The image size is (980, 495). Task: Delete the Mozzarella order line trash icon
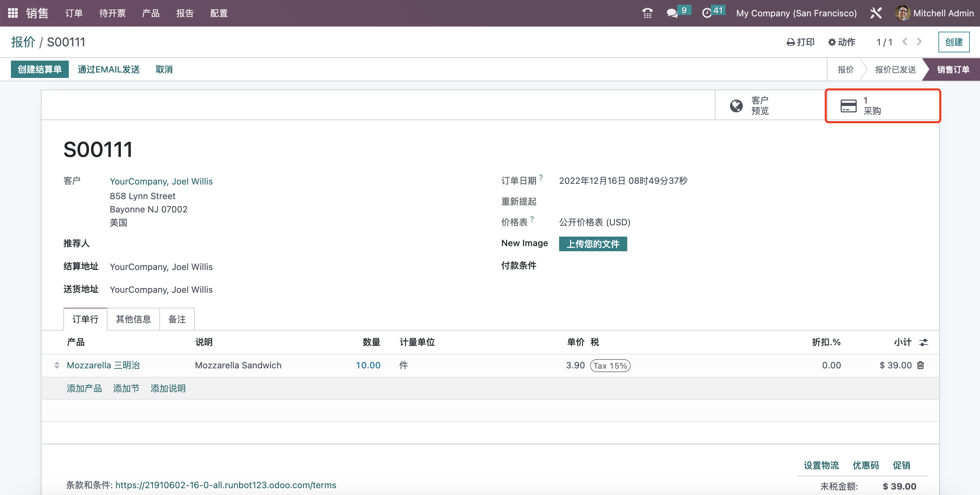coord(921,365)
